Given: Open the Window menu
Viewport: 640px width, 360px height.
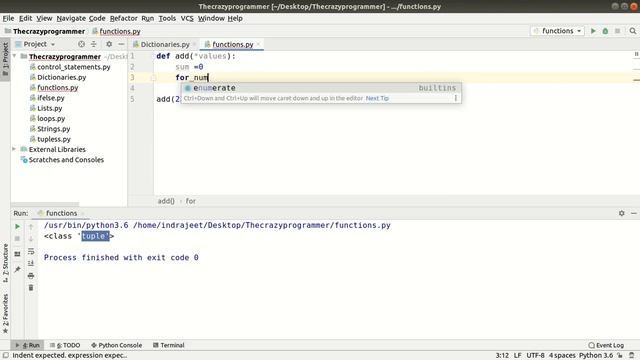Looking at the screenshot, I should pos(211,18).
